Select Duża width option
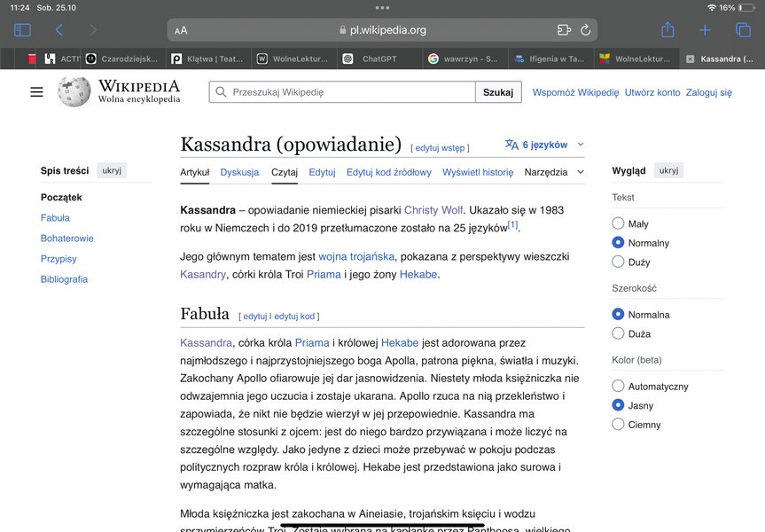Image resolution: width=765 pixels, height=532 pixels. click(618, 333)
